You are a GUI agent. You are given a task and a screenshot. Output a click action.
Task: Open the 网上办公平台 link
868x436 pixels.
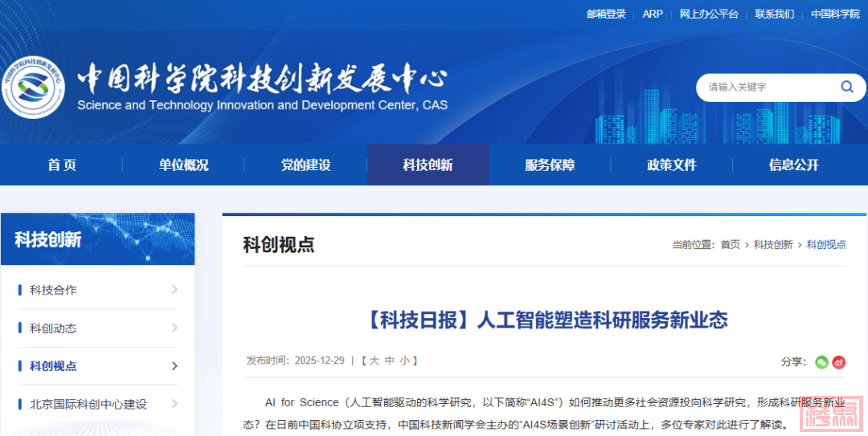pos(708,14)
